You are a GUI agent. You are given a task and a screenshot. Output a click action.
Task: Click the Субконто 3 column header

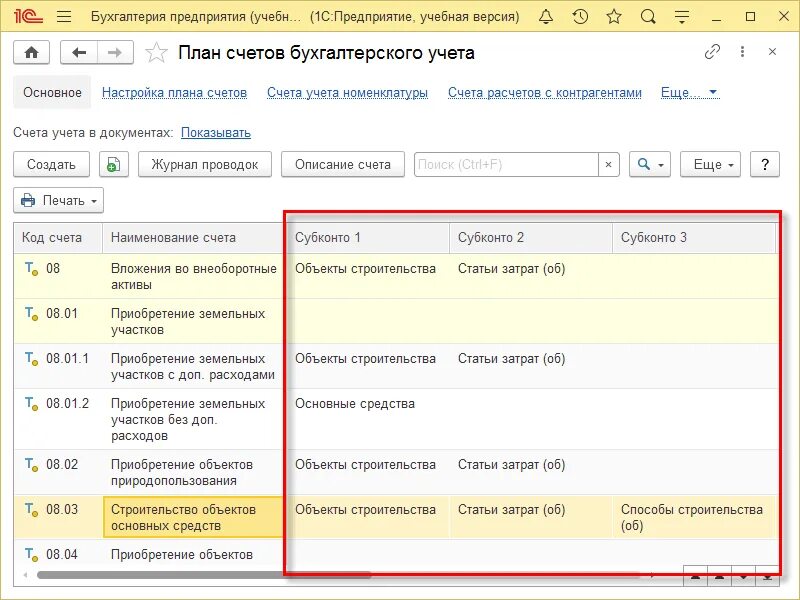click(694, 238)
